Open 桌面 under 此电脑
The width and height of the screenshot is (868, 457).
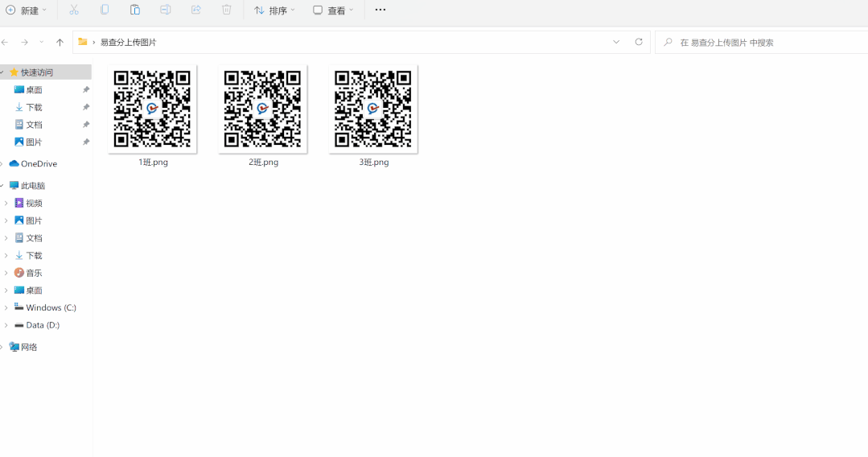coord(34,290)
